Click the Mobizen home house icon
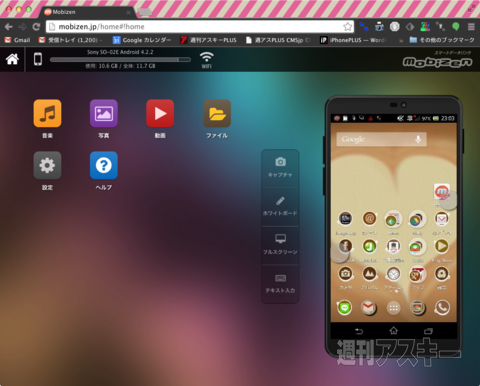Image resolution: width=480 pixels, height=386 pixels. pos(12,59)
